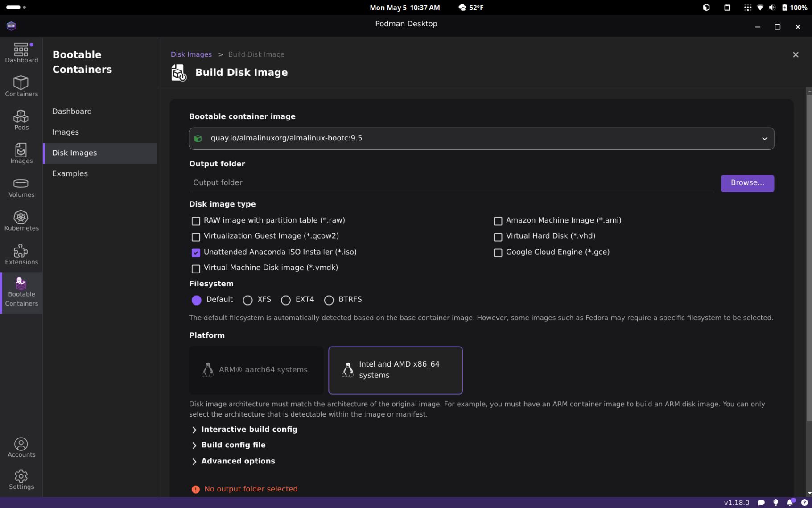Open the clock showing Mon May 5
This screenshot has height=508, width=812.
[405, 8]
